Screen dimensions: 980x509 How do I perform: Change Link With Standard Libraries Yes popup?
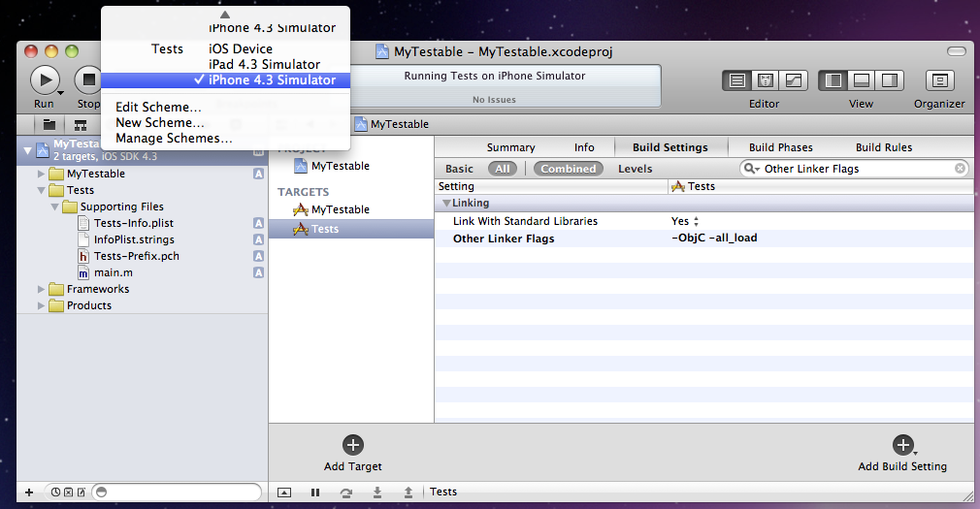point(685,221)
